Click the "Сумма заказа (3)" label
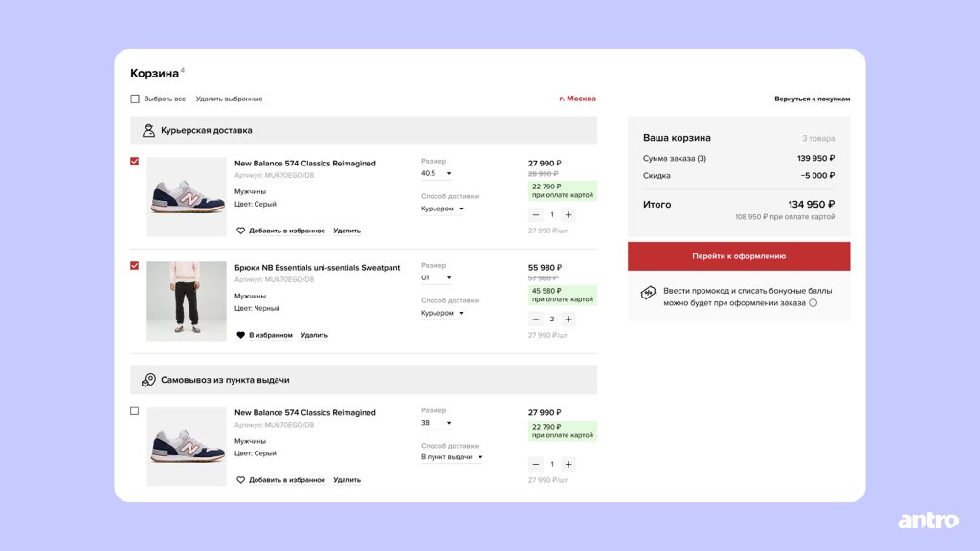Image resolution: width=980 pixels, height=551 pixels. (x=675, y=158)
